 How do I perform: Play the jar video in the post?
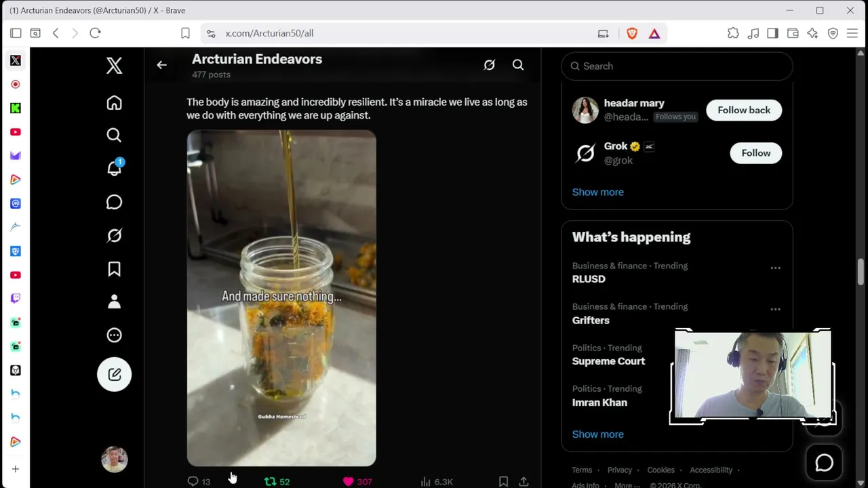pos(281,298)
